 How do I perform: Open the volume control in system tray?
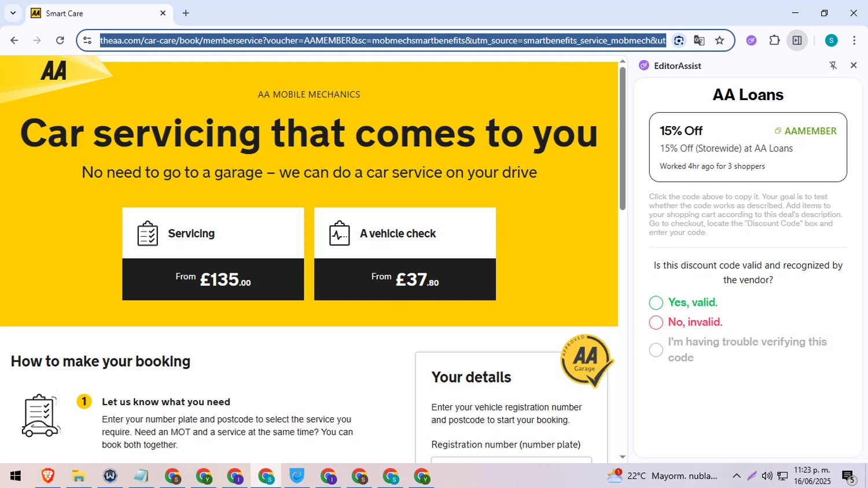[767, 476]
